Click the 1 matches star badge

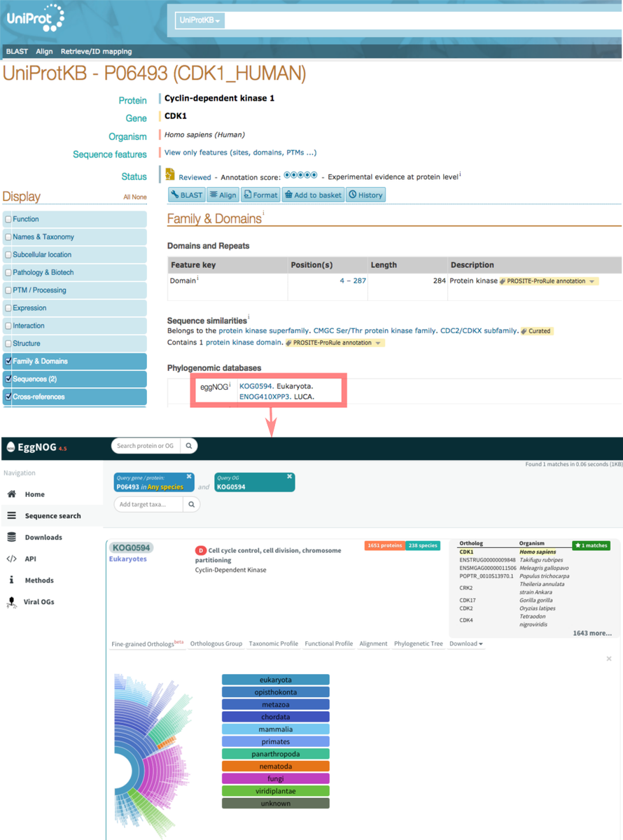(x=591, y=545)
